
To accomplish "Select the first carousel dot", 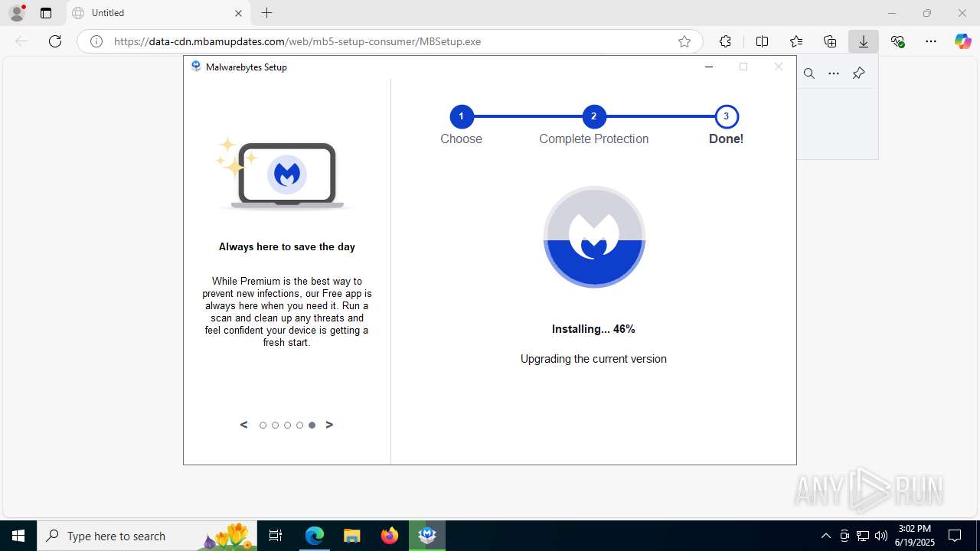I will coord(263,425).
